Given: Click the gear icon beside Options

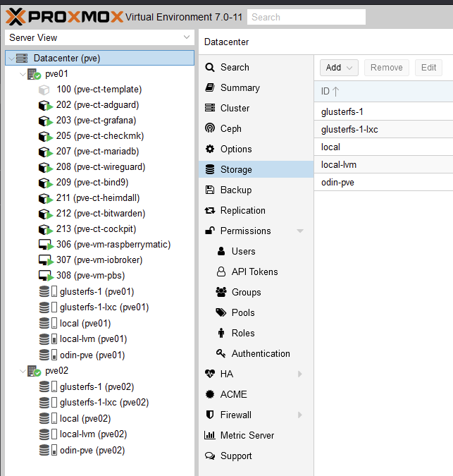Looking at the screenshot, I should [210, 149].
